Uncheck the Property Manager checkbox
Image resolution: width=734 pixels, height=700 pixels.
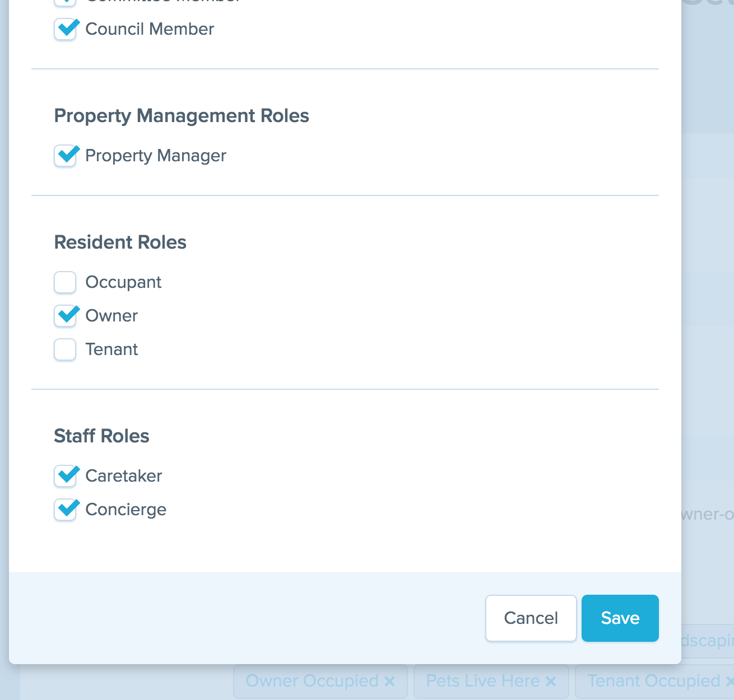65,156
